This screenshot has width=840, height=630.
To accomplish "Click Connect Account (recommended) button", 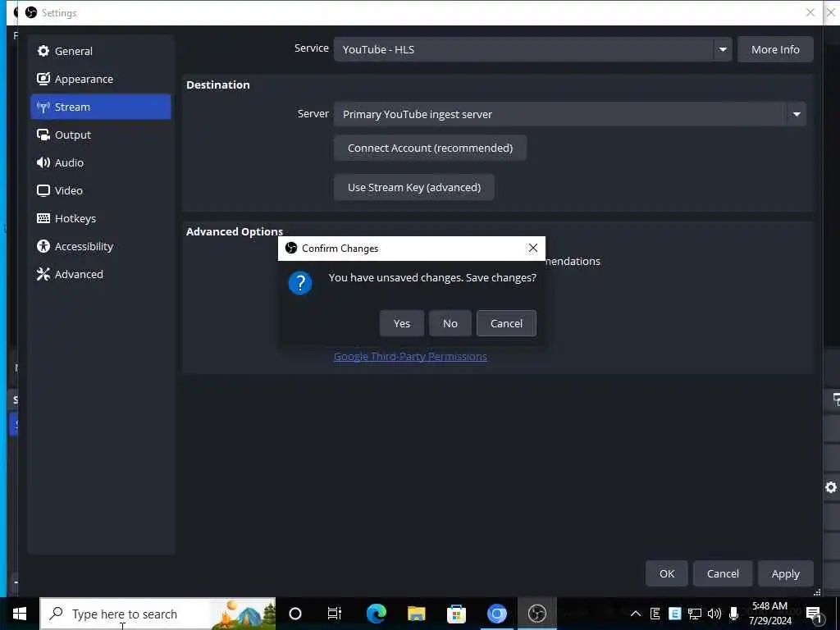I will tap(430, 148).
